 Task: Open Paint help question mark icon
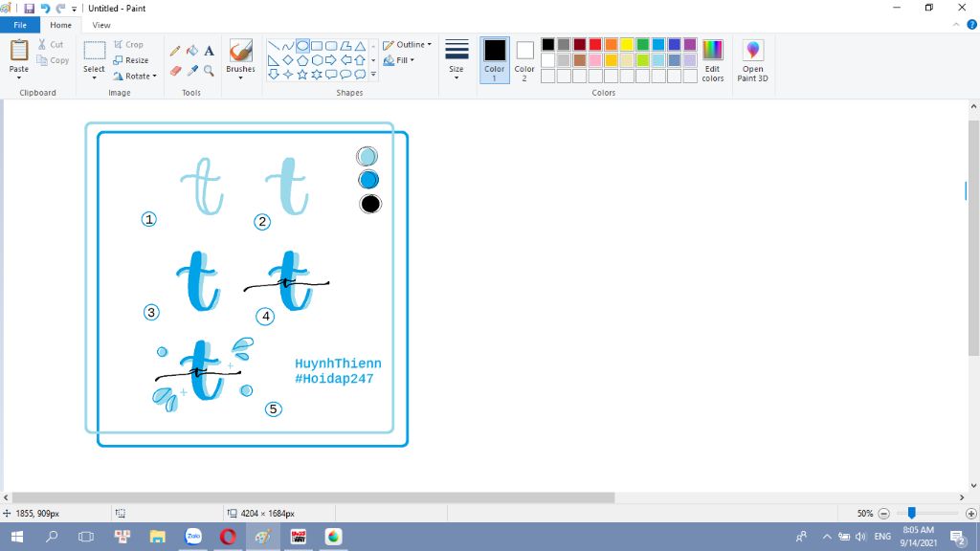pyautogui.click(x=972, y=25)
